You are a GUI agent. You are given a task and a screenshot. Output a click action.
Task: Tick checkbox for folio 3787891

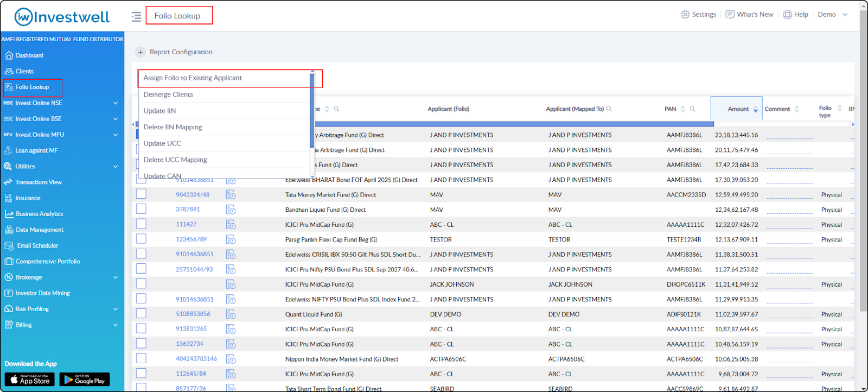point(141,208)
